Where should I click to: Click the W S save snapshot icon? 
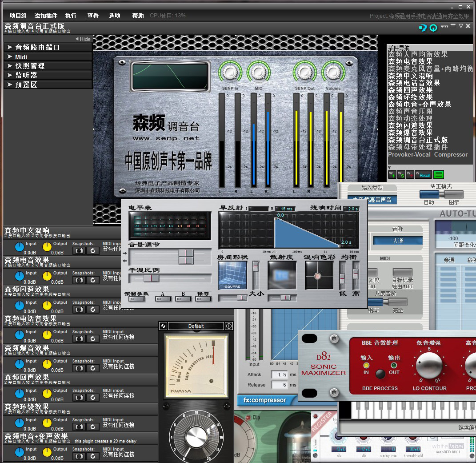[401, 175]
